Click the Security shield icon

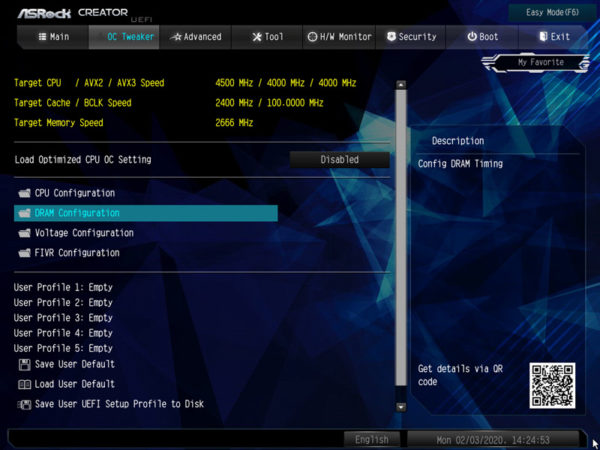391,37
